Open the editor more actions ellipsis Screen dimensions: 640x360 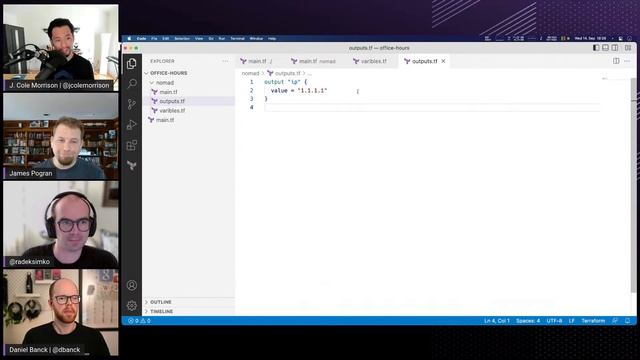click(627, 61)
